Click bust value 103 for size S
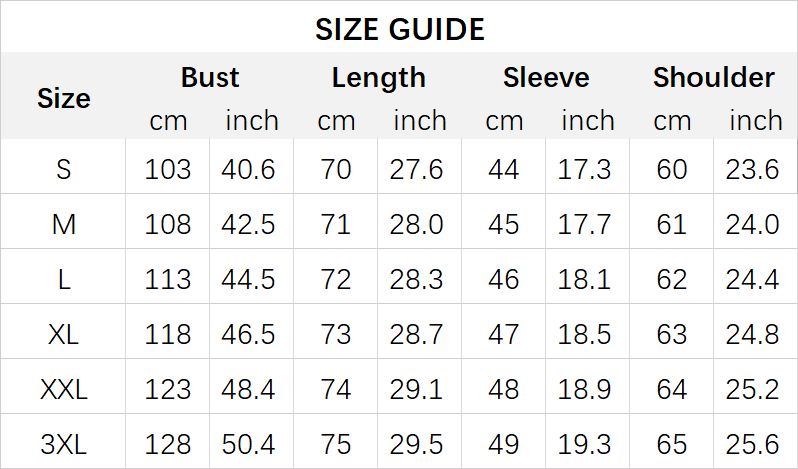The image size is (798, 469). coord(168,169)
